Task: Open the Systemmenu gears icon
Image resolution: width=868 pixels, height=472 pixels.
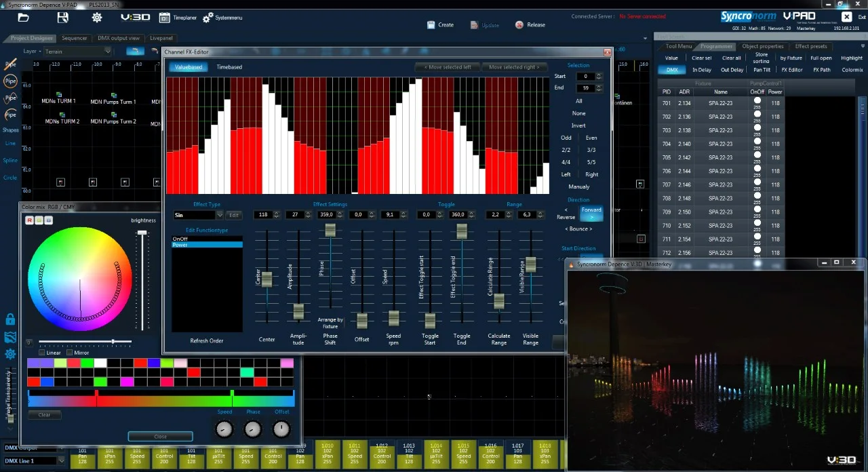Action: coord(208,18)
